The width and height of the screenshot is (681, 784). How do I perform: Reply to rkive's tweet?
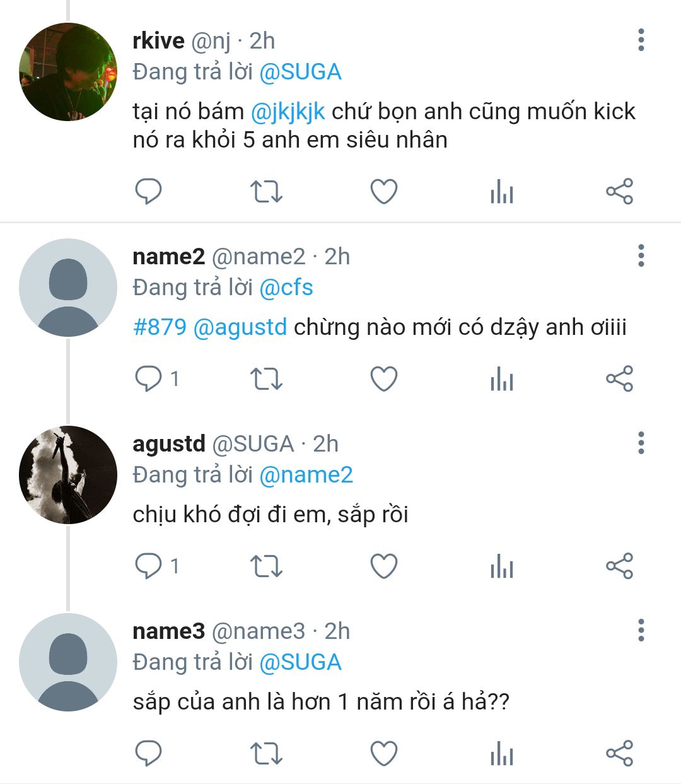(x=149, y=191)
